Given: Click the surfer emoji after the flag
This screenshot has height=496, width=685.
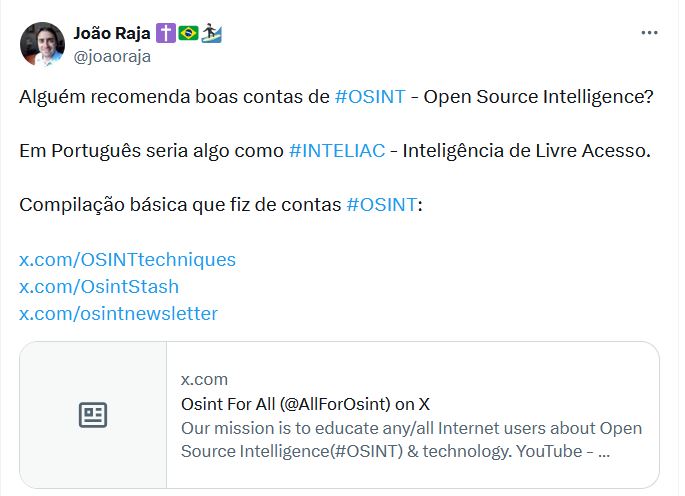Looking at the screenshot, I should click(x=211, y=34).
